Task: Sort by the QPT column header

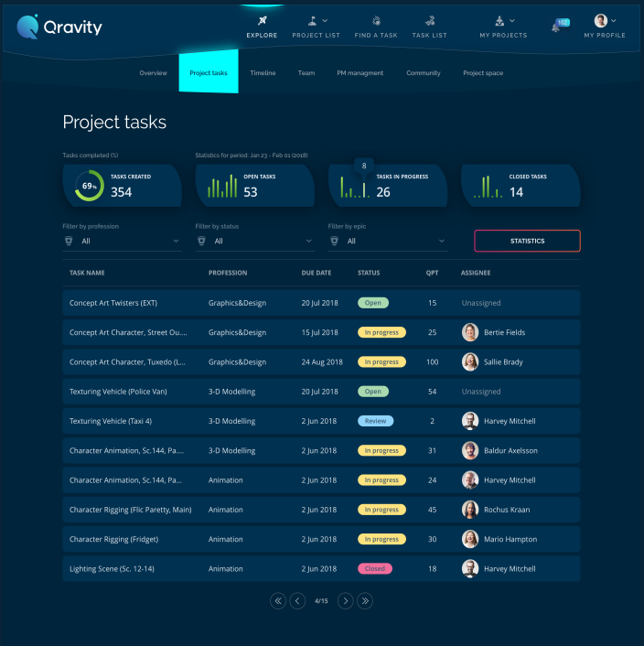Action: 432,273
